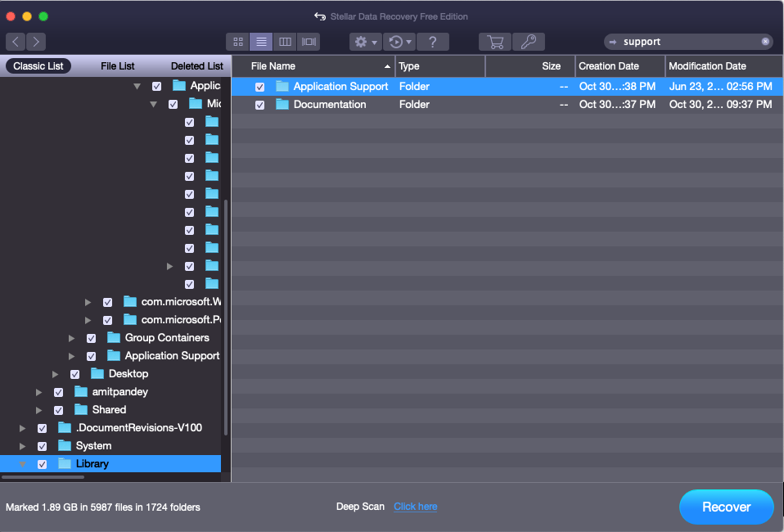This screenshot has width=784, height=532.
Task: Click the key activation icon
Action: 529,42
